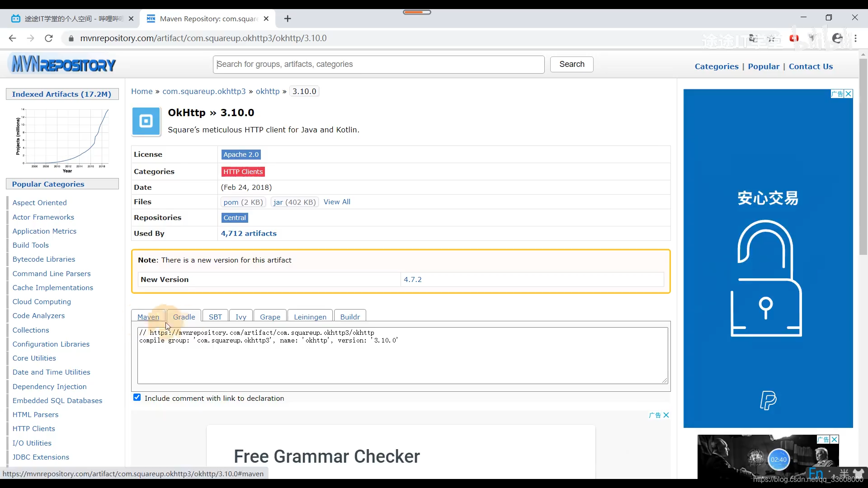Screen dimensions: 868x488
Task: Bookmark this page with the star icon
Action: click(x=772, y=38)
